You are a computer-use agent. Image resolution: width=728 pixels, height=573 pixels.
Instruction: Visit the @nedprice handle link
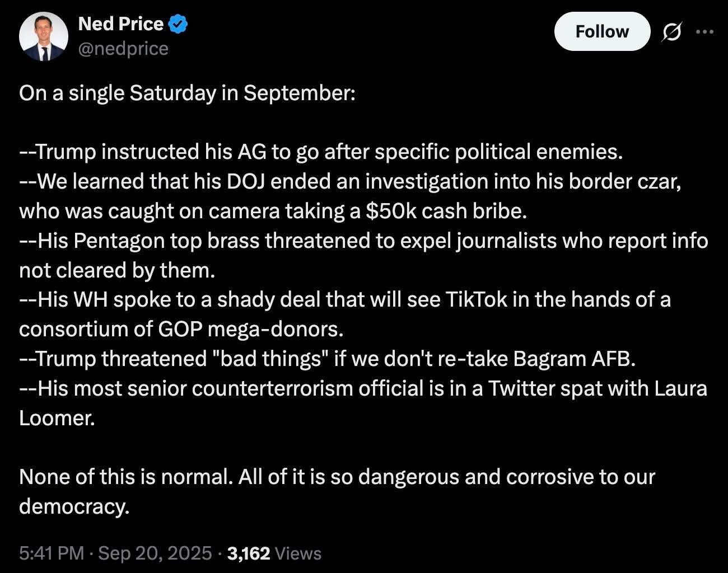coord(123,49)
